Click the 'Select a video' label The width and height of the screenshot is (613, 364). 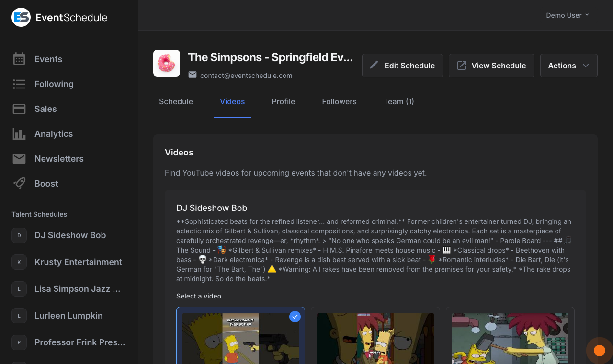pos(199,296)
